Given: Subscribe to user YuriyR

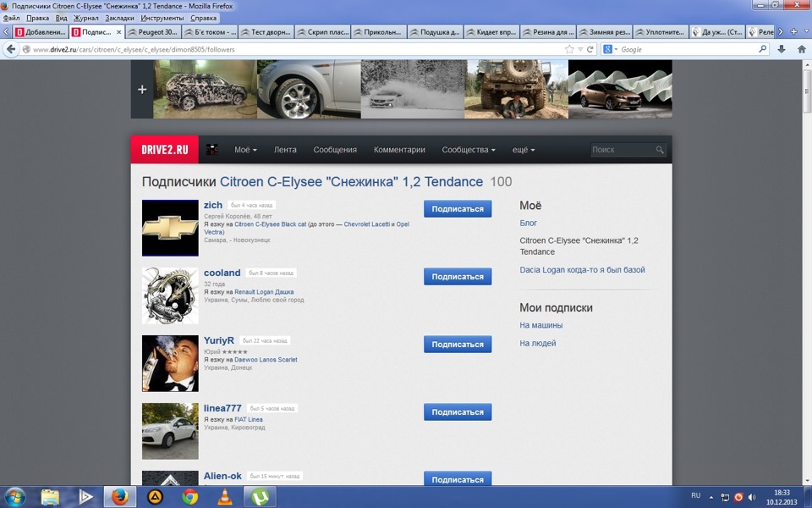Looking at the screenshot, I should (x=458, y=345).
